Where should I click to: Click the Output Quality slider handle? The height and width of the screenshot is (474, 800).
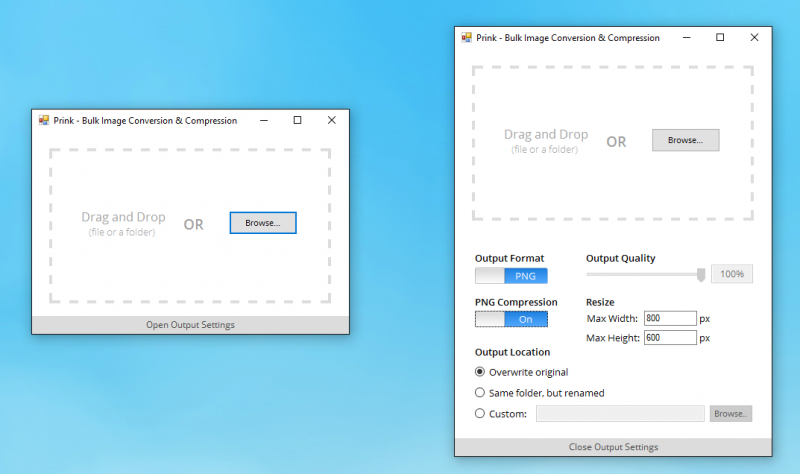click(x=701, y=275)
